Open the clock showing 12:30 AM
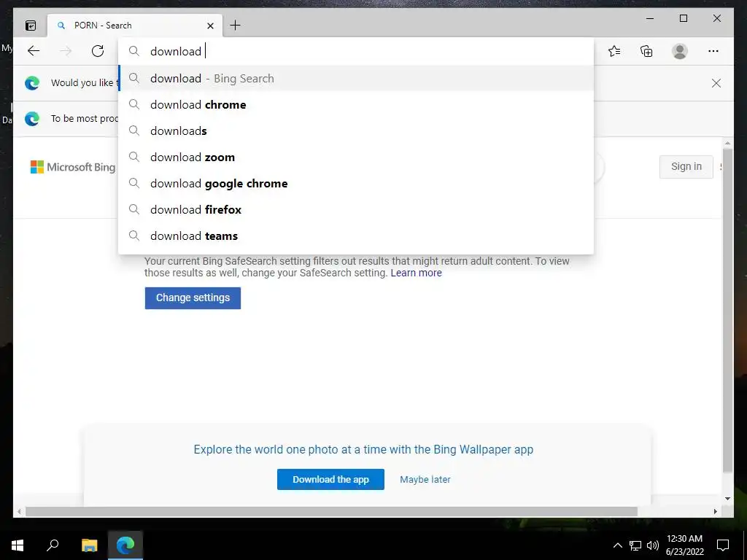 684,545
